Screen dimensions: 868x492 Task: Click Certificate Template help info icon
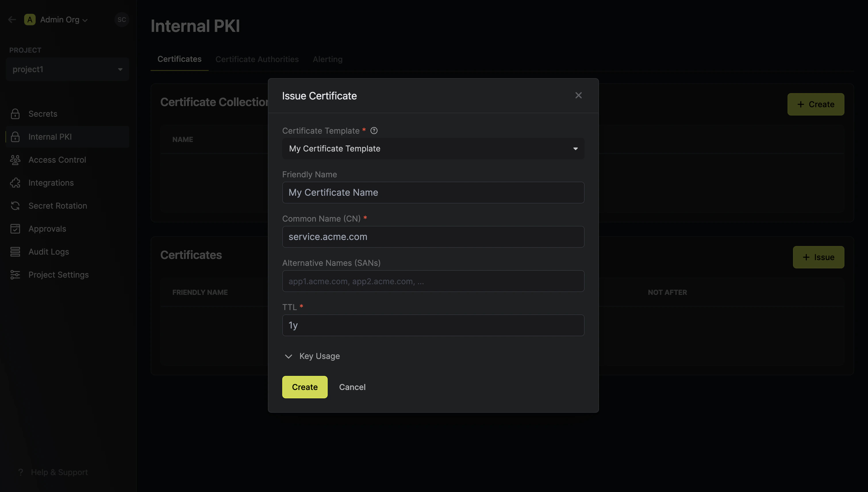click(374, 131)
